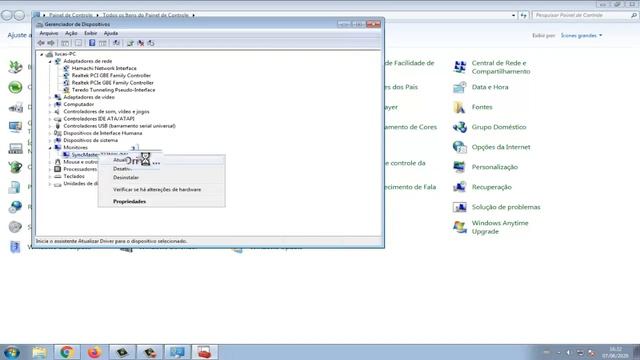The height and width of the screenshot is (360, 640).
Task: Open Central de Rede e Compartilhamento
Action: (501, 67)
